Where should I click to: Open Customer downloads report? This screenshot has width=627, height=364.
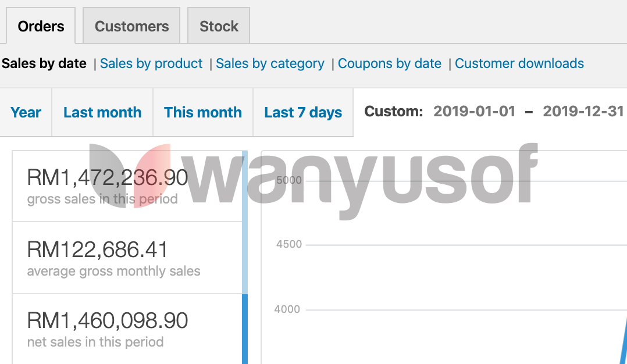(519, 63)
